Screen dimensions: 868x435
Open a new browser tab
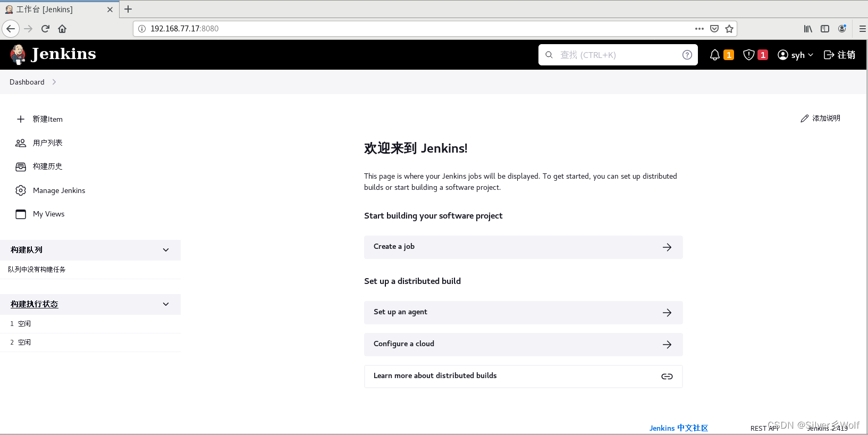[x=128, y=9]
